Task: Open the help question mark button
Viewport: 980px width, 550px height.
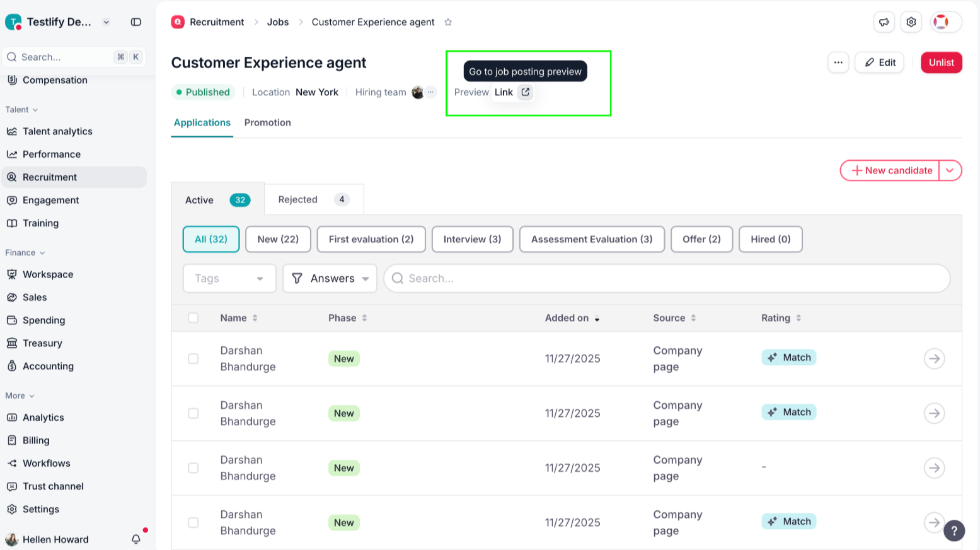Action: pos(954,530)
